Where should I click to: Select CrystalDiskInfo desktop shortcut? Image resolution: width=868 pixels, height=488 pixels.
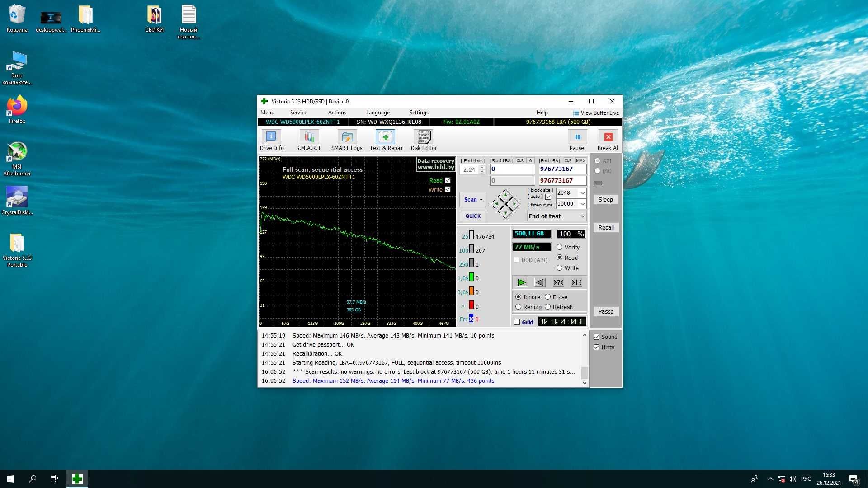click(x=17, y=201)
